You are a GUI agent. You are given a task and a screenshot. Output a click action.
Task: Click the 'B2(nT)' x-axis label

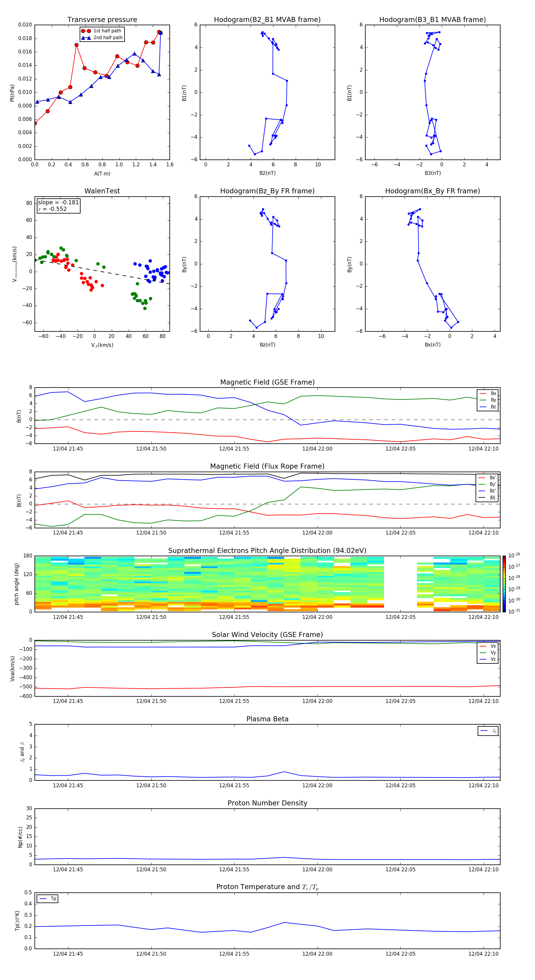coord(267,173)
